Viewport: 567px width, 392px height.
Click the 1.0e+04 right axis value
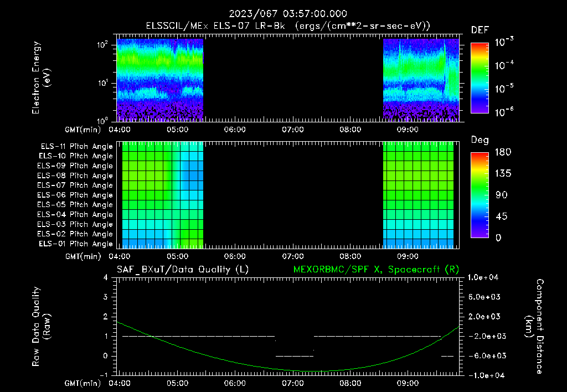(x=483, y=277)
